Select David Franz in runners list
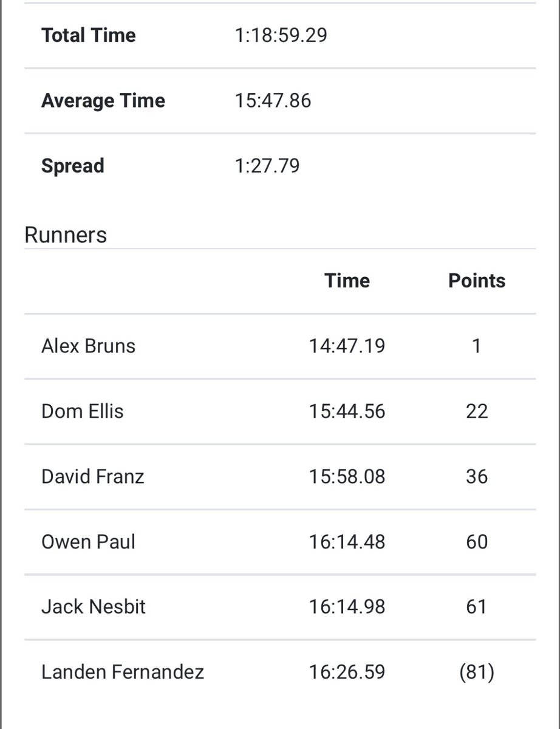The height and width of the screenshot is (729, 560). (93, 476)
